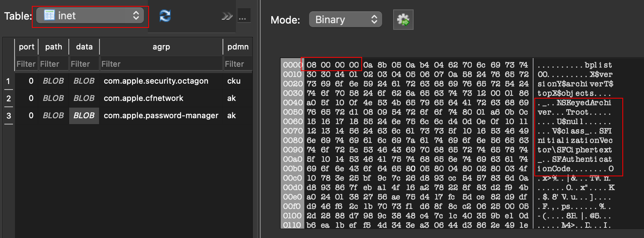Image resolution: width=644 pixels, height=238 pixels.
Task: Click the pdmn column header
Action: pyautogui.click(x=237, y=47)
